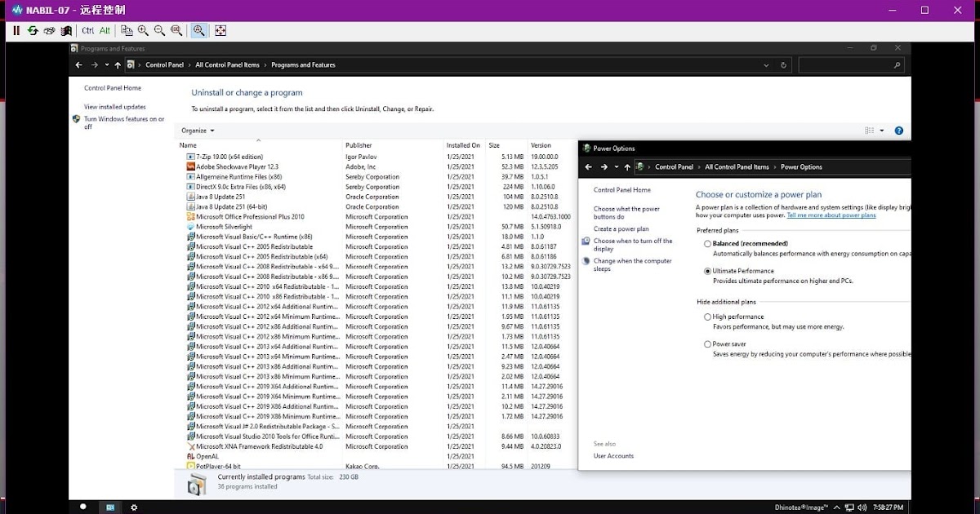
Task: Sort by Installed On column header
Action: [464, 145]
